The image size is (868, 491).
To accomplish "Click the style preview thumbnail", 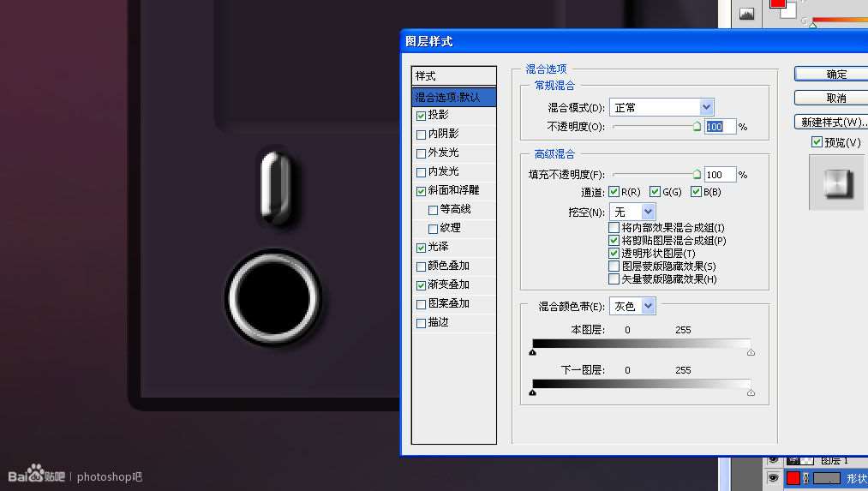I will coord(837,183).
